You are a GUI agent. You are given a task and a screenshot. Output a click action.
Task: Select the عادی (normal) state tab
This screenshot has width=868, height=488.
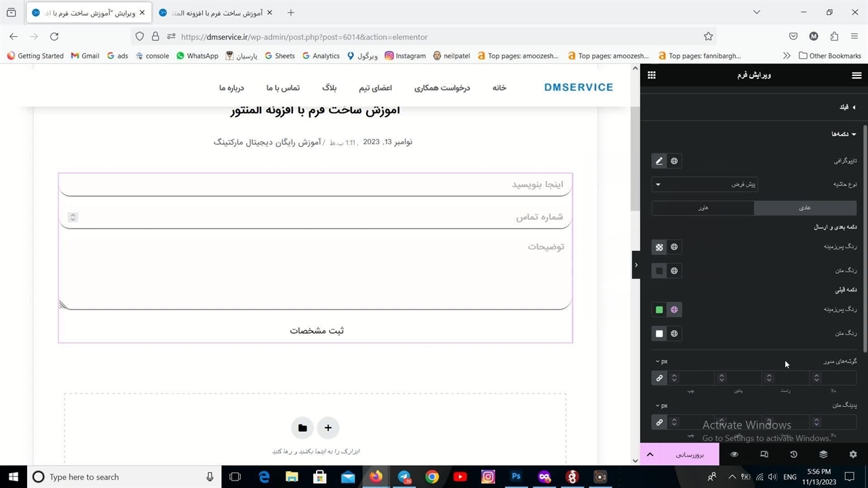[x=805, y=208]
